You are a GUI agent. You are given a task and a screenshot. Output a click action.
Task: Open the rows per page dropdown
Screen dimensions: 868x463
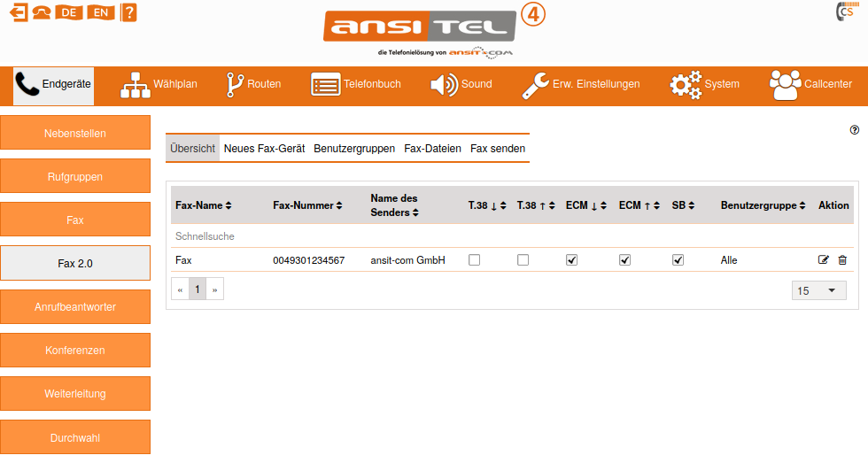click(818, 290)
